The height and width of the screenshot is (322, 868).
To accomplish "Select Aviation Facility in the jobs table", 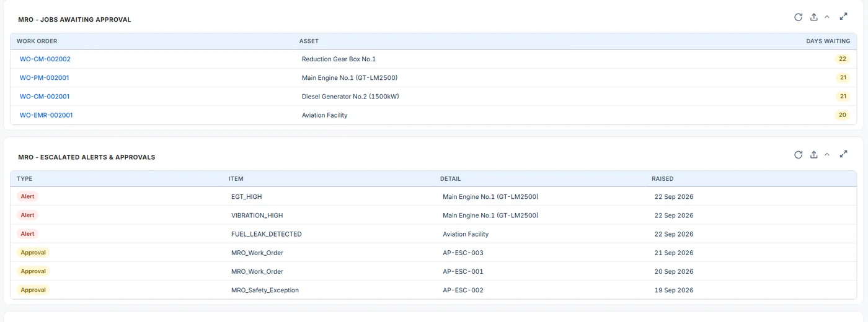I will [324, 115].
